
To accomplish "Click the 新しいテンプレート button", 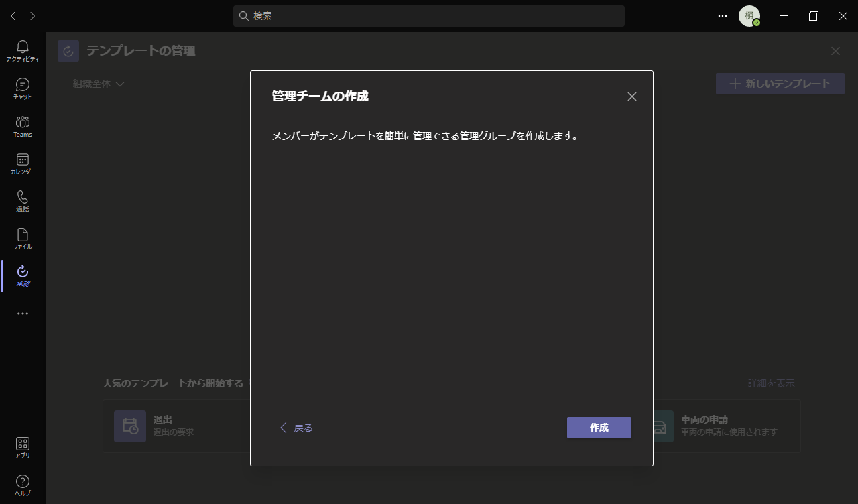I will (x=780, y=84).
